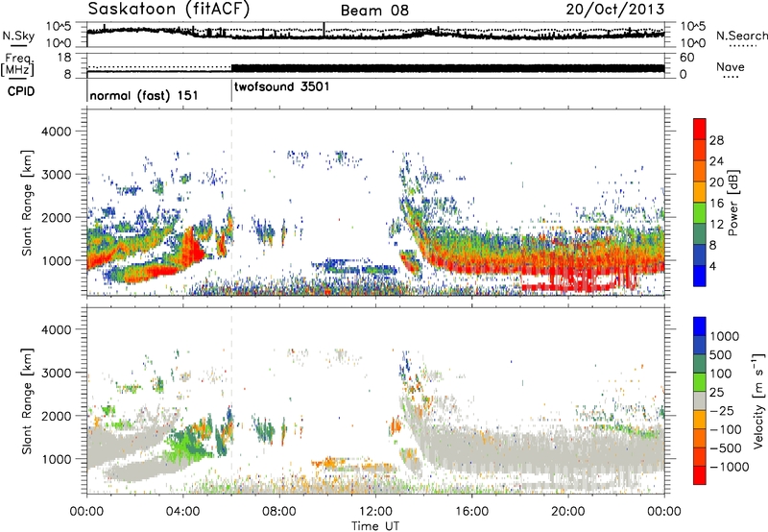Click the N.Search legend label

[741, 36]
